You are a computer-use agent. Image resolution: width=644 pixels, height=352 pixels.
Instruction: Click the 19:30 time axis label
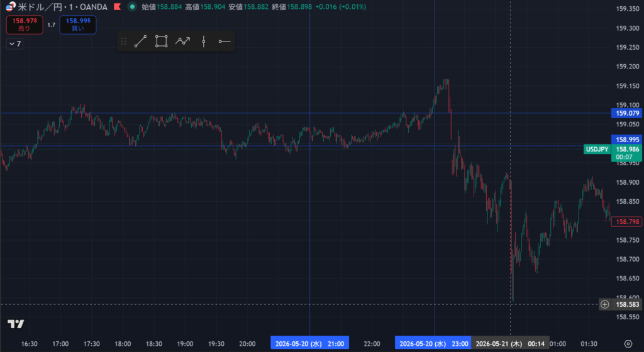click(x=216, y=344)
